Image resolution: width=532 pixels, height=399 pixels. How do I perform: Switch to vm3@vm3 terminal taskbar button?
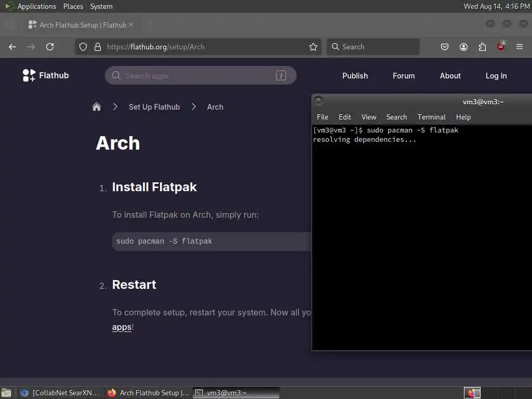point(236,393)
